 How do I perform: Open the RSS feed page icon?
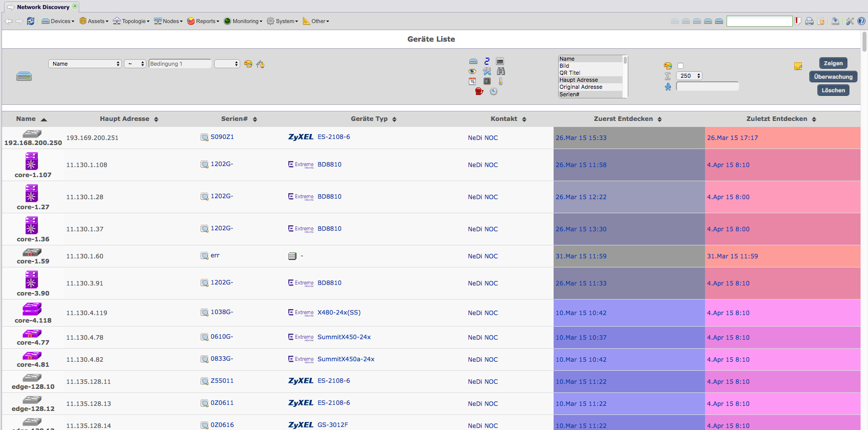click(x=821, y=21)
